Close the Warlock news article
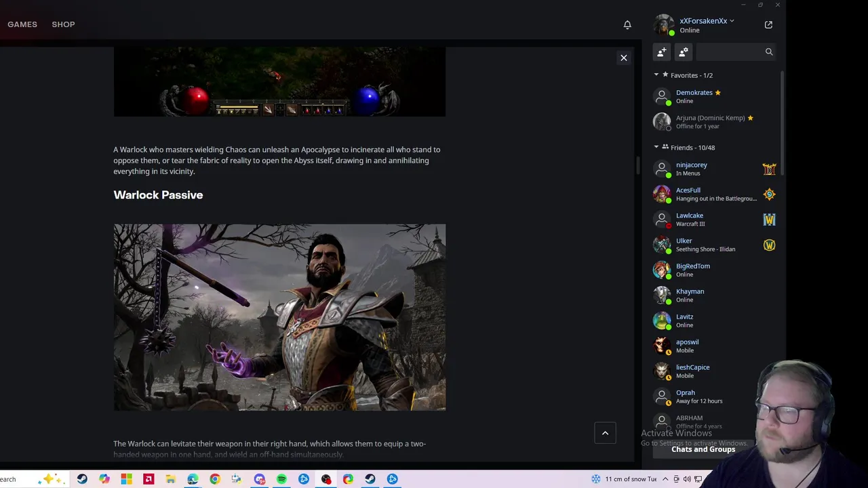 [x=624, y=58]
